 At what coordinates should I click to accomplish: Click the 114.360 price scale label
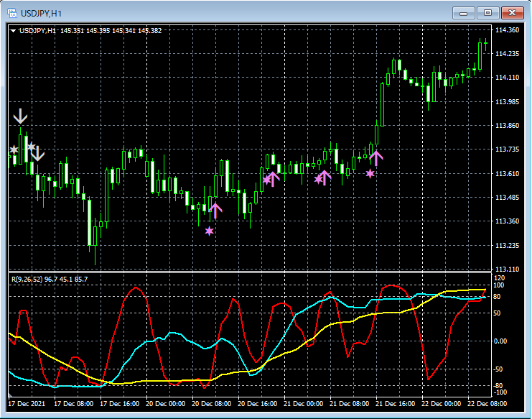[508, 30]
